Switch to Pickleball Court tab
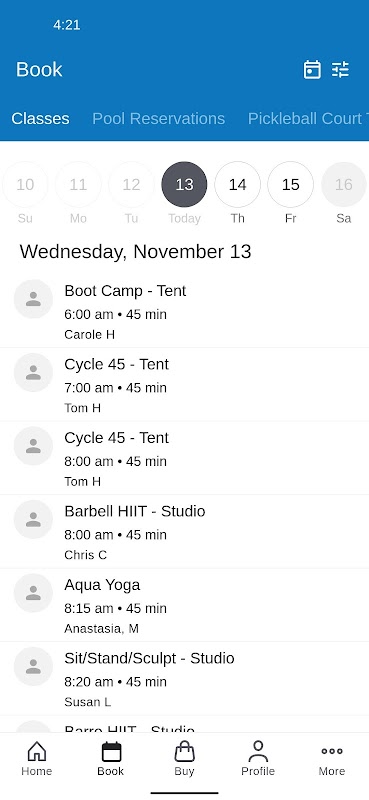This screenshot has height=800, width=369. (x=308, y=118)
